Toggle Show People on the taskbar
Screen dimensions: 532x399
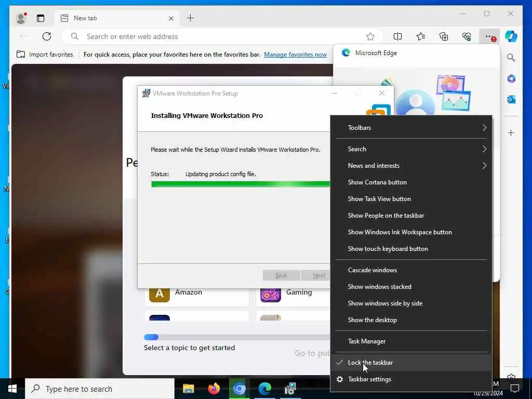point(411,216)
